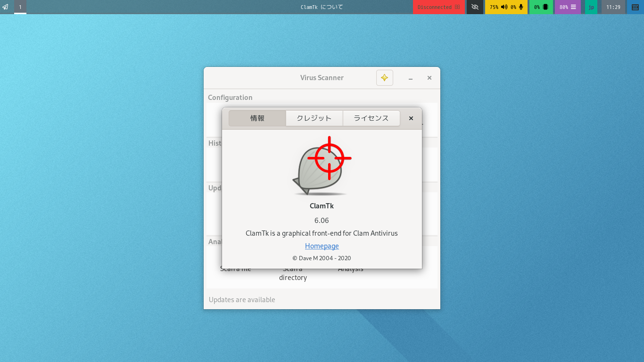
Task: Close the Virus Scanner window
Action: coord(429,78)
